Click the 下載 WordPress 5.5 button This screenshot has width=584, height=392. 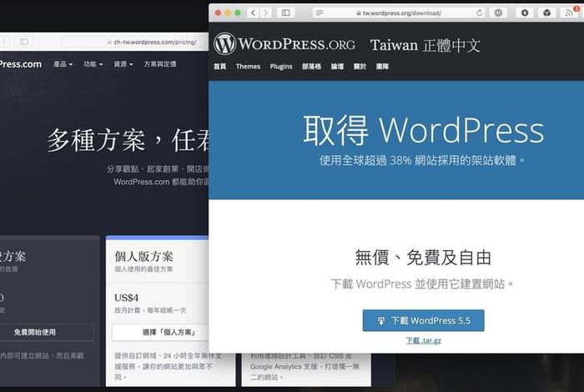tap(424, 320)
